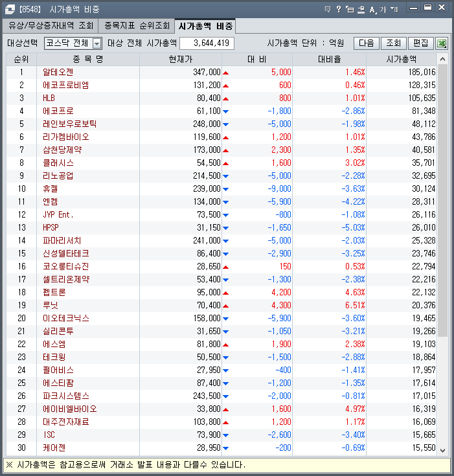Select stock 테크윙
This screenshot has height=476, width=454.
pyautogui.click(x=54, y=357)
